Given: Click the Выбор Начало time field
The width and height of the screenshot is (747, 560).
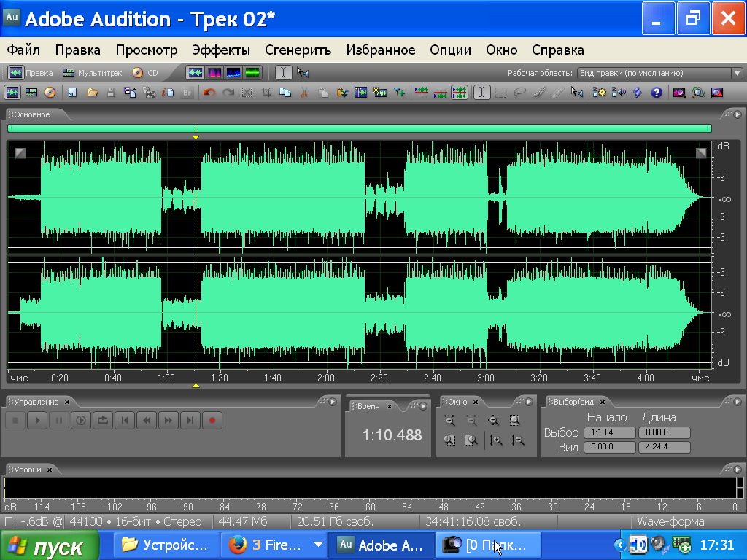Looking at the screenshot, I should [x=609, y=432].
